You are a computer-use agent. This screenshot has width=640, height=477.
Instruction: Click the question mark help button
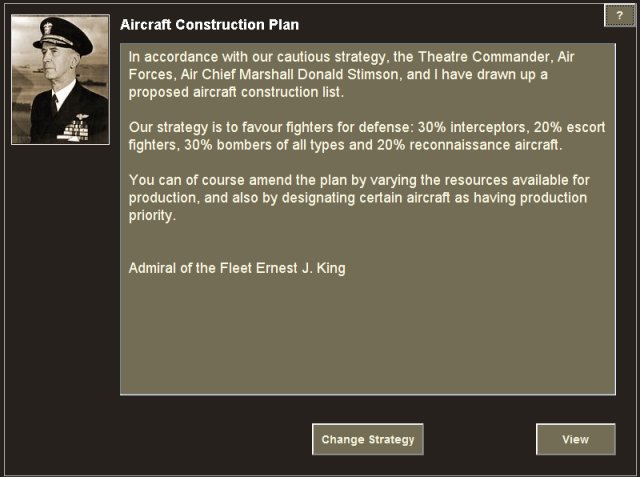(x=619, y=15)
